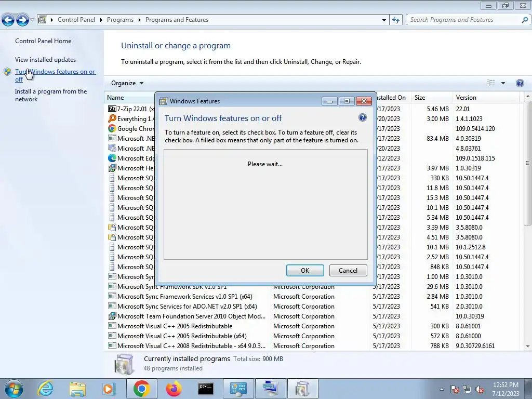Sort list by the Version column header
532x399 pixels.
point(486,98)
